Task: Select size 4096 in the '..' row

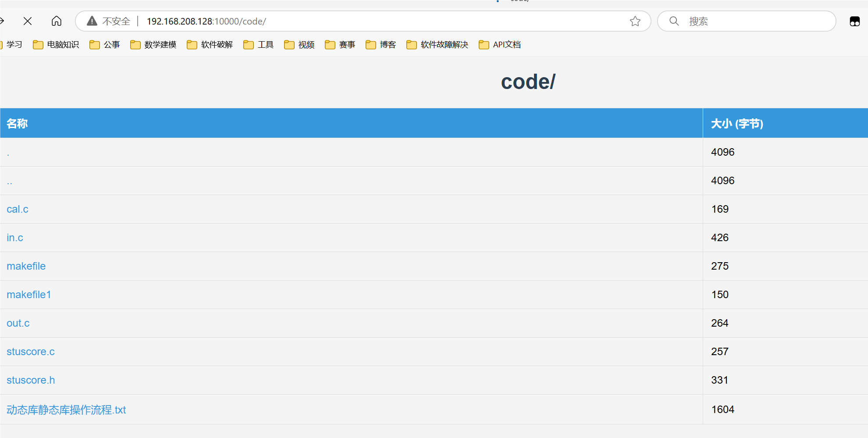Action: coord(723,181)
